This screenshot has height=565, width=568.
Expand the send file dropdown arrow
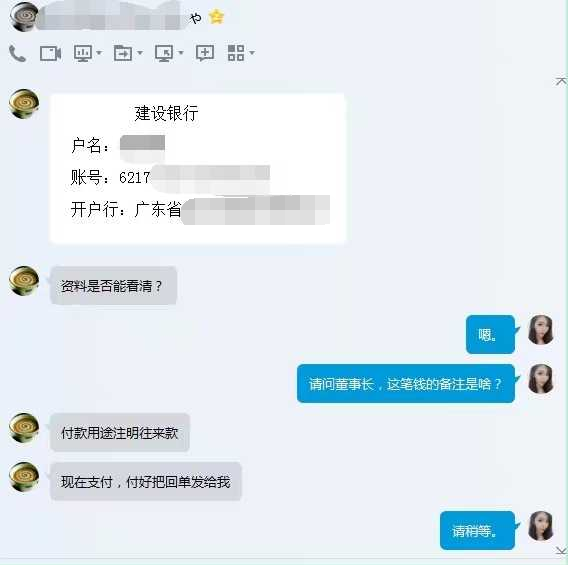pos(140,53)
